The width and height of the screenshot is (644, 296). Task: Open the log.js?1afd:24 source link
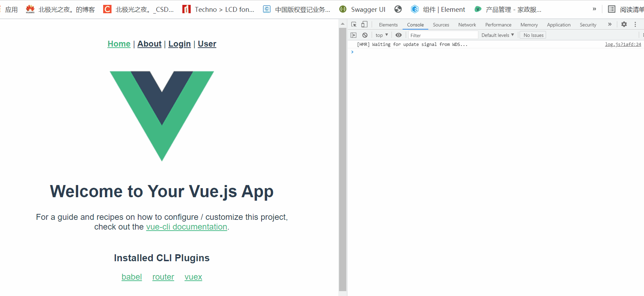click(x=623, y=45)
